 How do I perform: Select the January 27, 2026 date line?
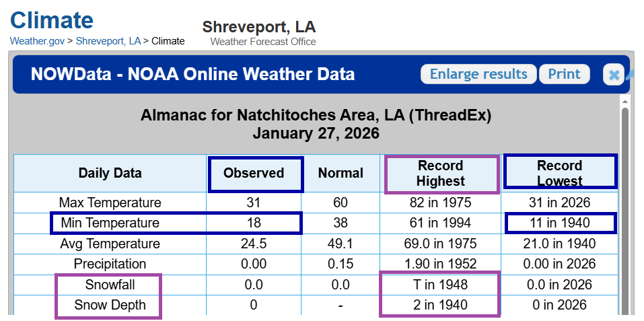pos(316,133)
